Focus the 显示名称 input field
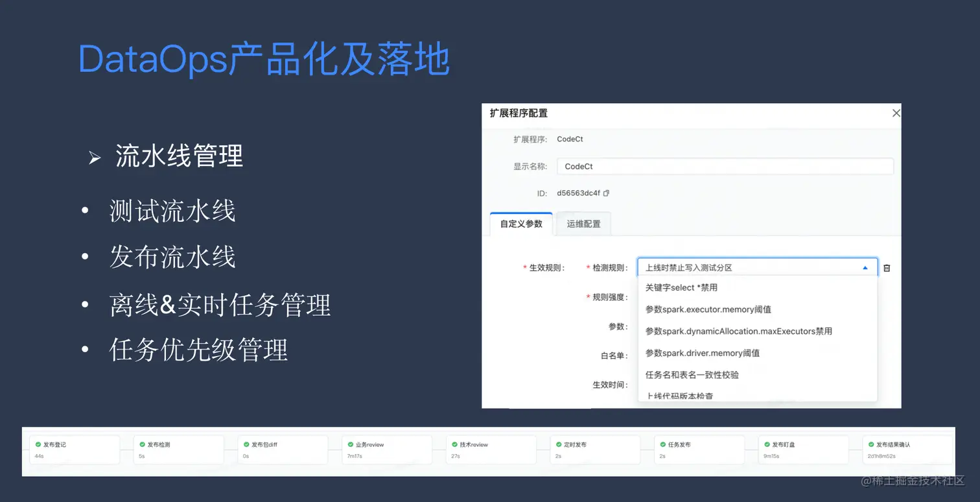Screen dimensions: 980x502 click(725, 166)
